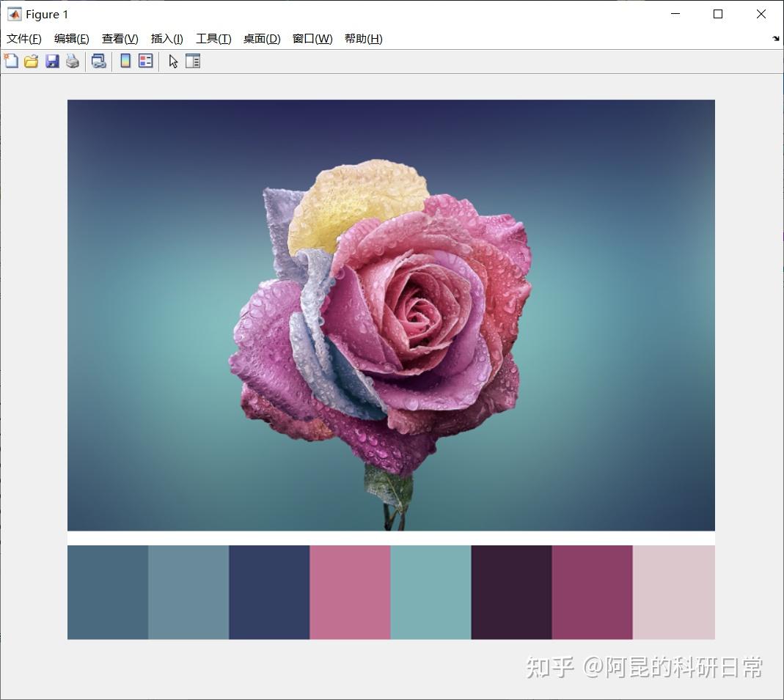The width and height of the screenshot is (784, 700).
Task: Toggle Edit Plot mode with the arrow tool
Action: coord(172,62)
